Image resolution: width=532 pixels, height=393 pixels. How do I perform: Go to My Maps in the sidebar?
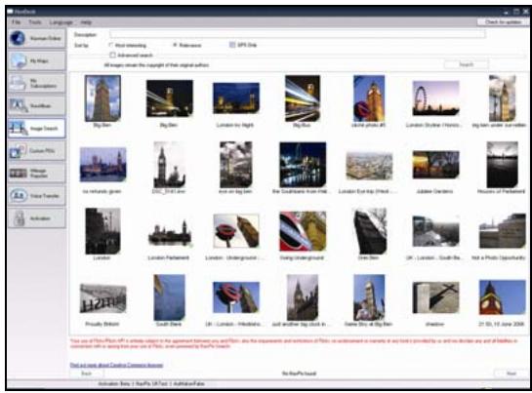coord(37,60)
